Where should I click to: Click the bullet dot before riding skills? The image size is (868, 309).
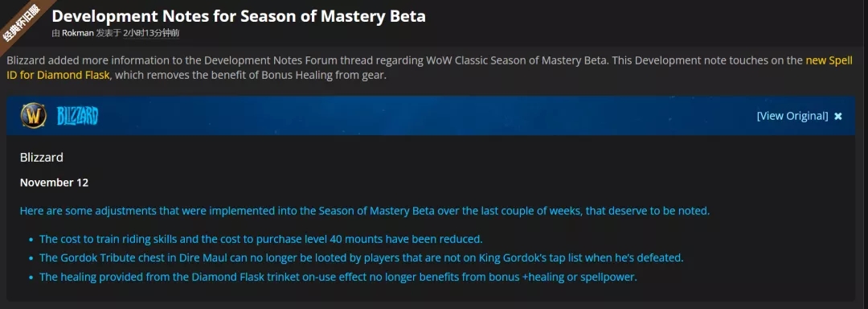(x=31, y=241)
